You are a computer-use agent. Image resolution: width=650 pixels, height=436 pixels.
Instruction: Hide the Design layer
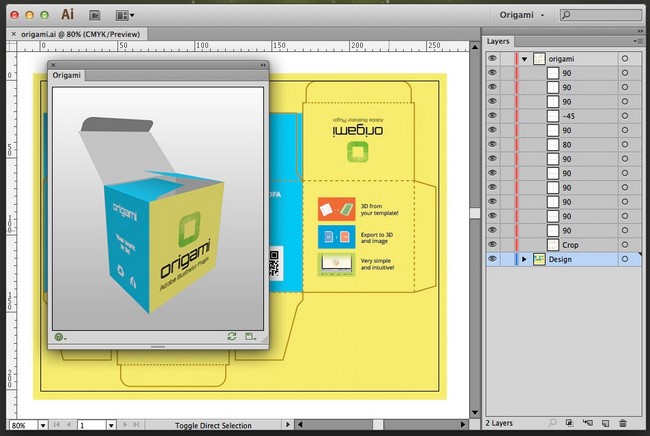coord(492,259)
